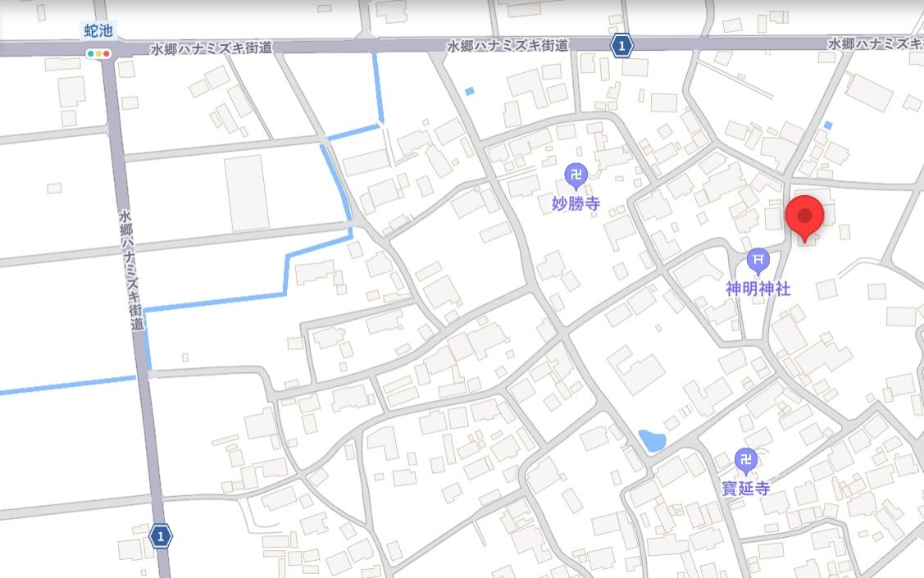This screenshot has height=578, width=924.
Task: Click the route 1 shield near bottom left
Action: coord(161,537)
